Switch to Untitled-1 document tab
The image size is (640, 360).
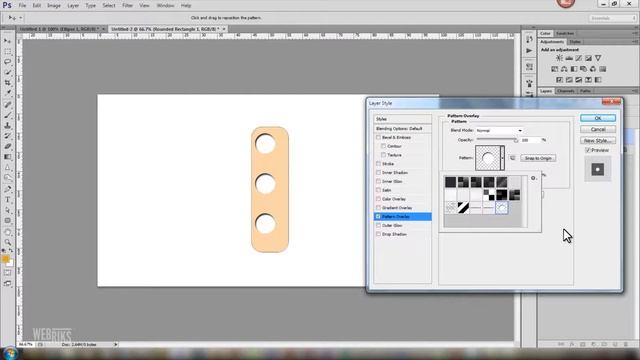coord(60,29)
